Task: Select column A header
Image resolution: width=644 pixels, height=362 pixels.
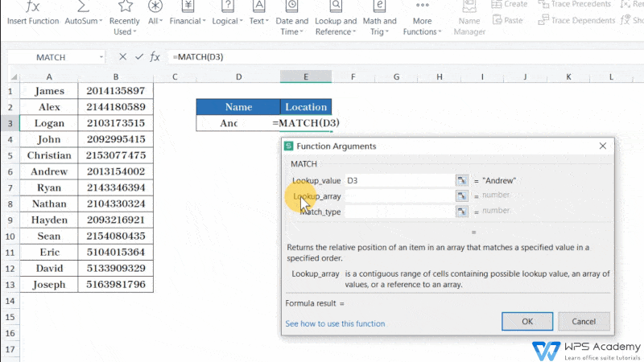Action: [x=49, y=76]
